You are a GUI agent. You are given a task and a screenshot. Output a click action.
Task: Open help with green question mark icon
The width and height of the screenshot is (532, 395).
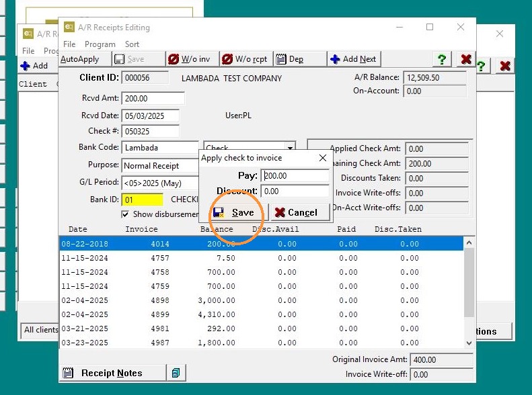(442, 59)
